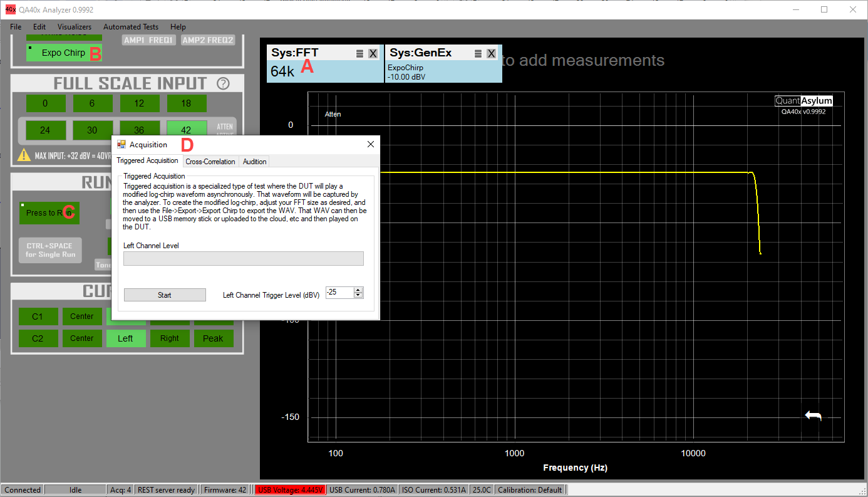Open the Visualizers menu
Viewport: 868px width, 497px height.
[x=75, y=27]
